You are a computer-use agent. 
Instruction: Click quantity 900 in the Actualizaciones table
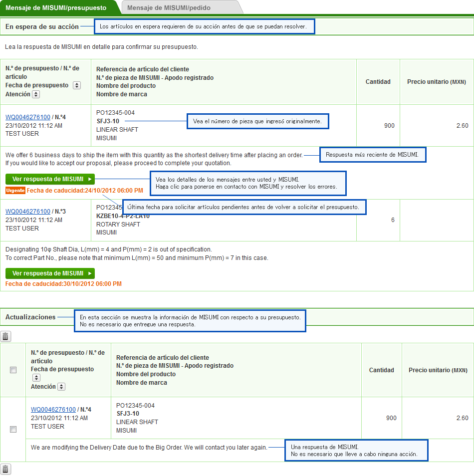tap(391, 418)
